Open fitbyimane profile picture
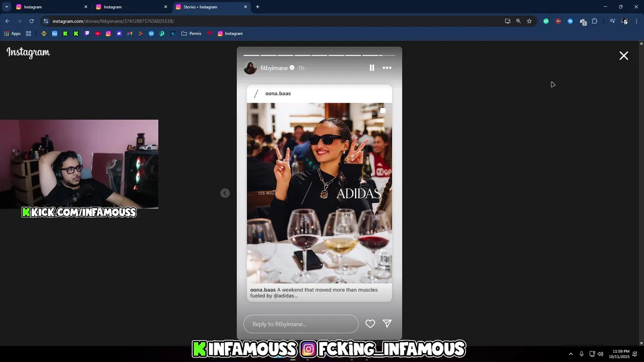Screen dimensions: 644x362 tap(250, 68)
